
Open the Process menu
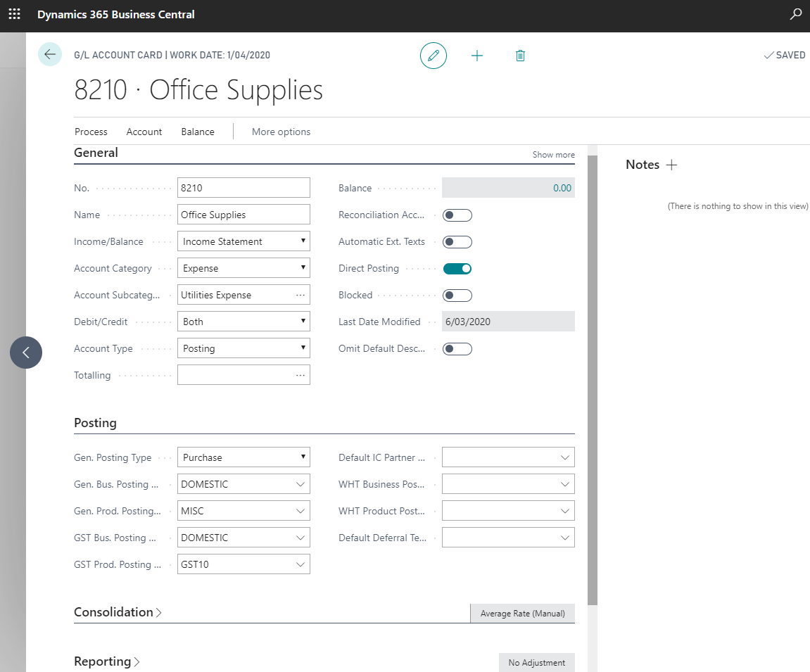91,132
